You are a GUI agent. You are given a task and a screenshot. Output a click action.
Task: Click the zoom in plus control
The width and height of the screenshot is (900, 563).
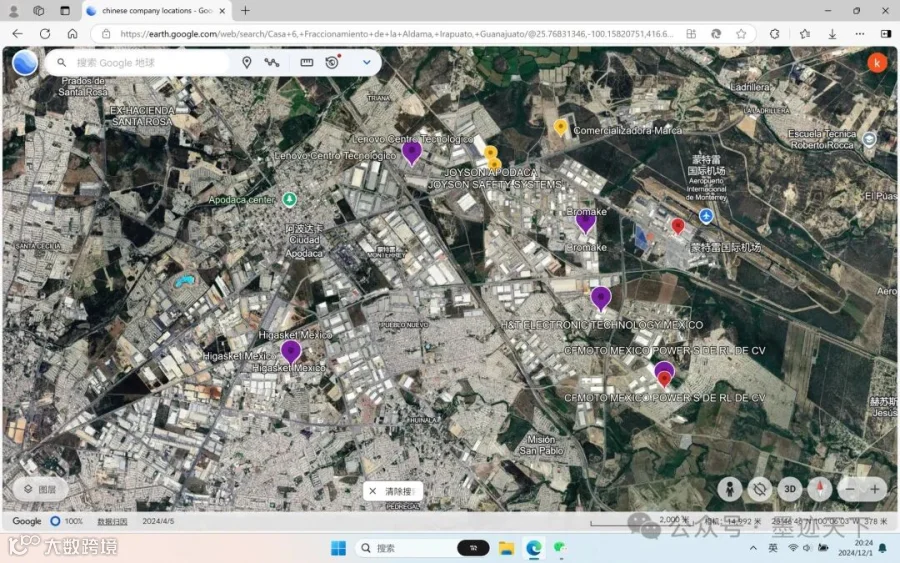click(x=875, y=490)
